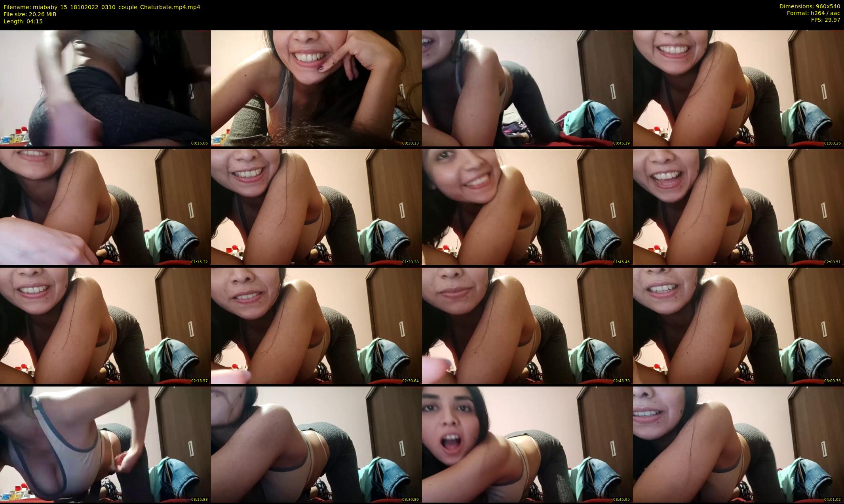This screenshot has width=844, height=504.
Task: Click the Dimensions 960x540 label
Action: (809, 6)
